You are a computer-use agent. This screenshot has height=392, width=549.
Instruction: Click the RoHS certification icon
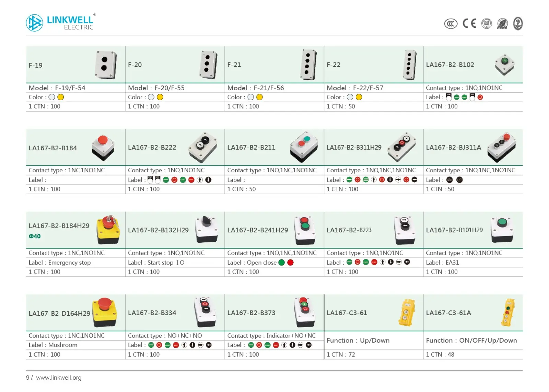tap(502, 24)
